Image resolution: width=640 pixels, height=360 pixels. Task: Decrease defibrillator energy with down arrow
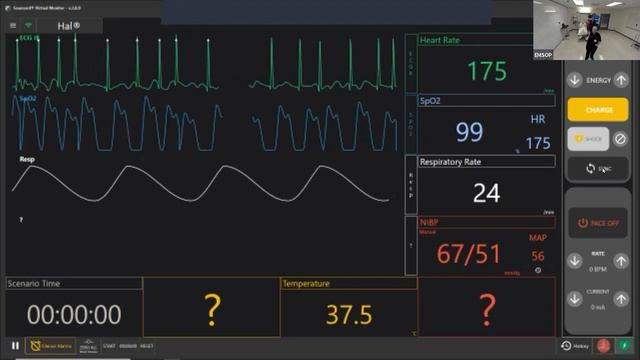pyautogui.click(x=575, y=80)
